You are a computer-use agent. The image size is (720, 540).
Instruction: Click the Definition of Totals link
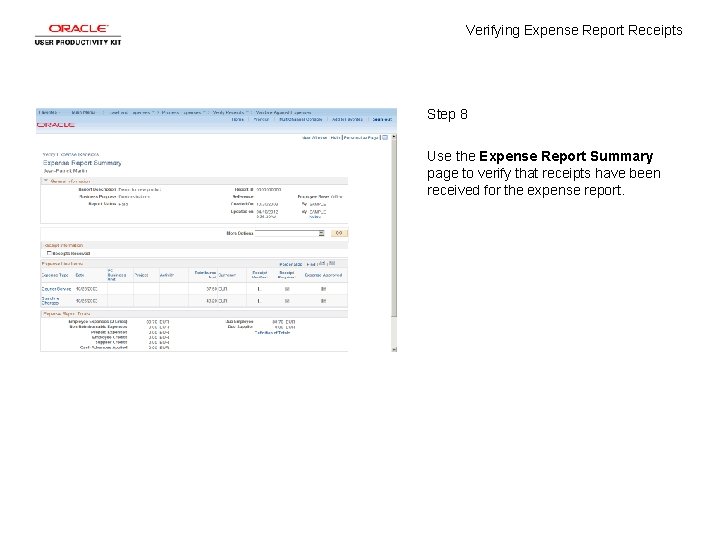tap(272, 332)
